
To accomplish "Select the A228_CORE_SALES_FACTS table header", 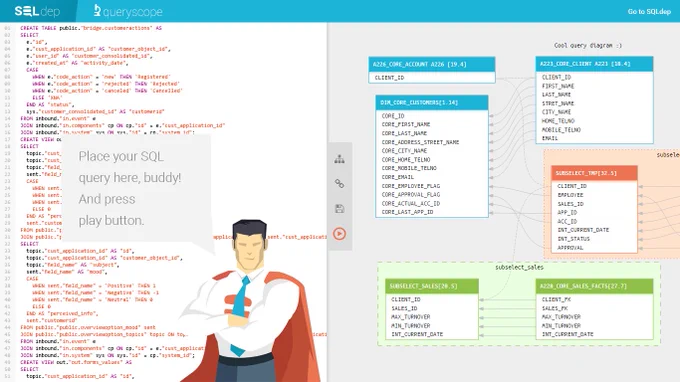I will [x=594, y=286].
